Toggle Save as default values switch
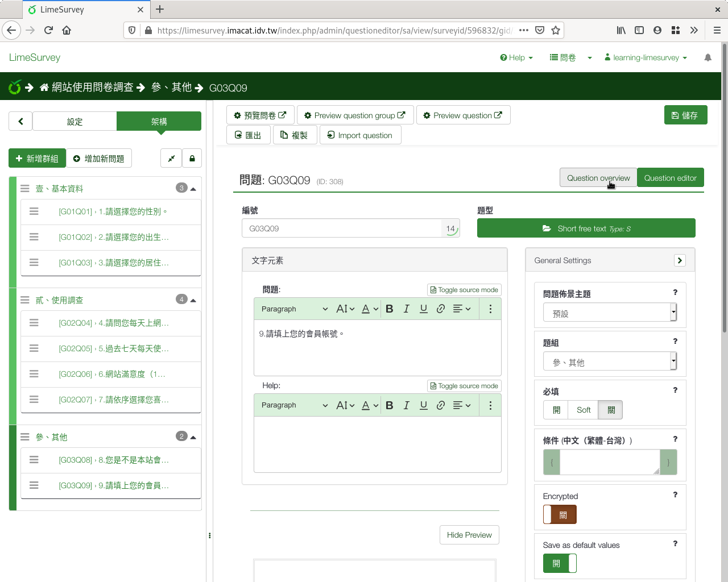Viewport: 728px width, 582px height. point(560,563)
